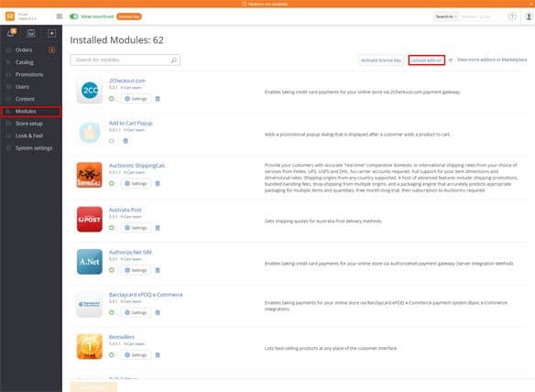Click the Updates are available notice

coord(265,4)
